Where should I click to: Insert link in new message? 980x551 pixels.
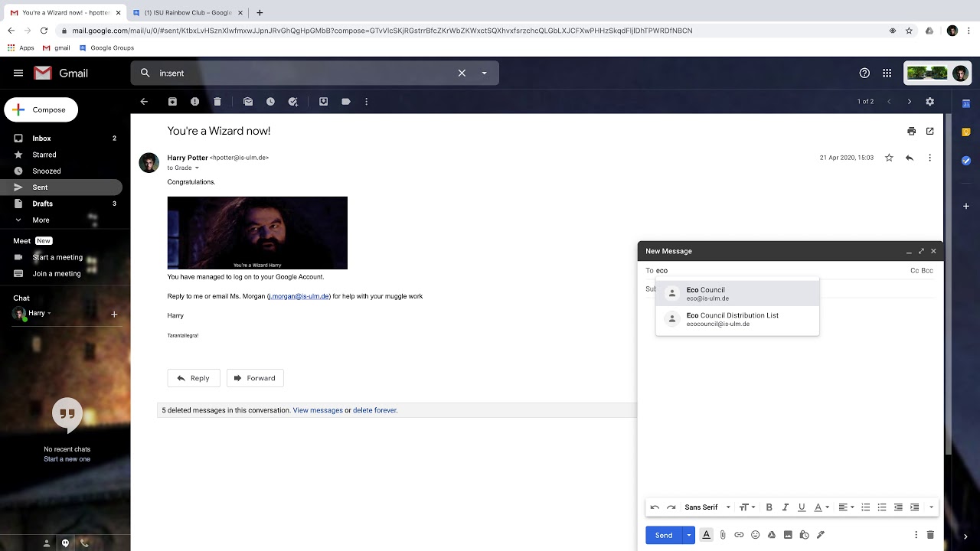pos(739,535)
